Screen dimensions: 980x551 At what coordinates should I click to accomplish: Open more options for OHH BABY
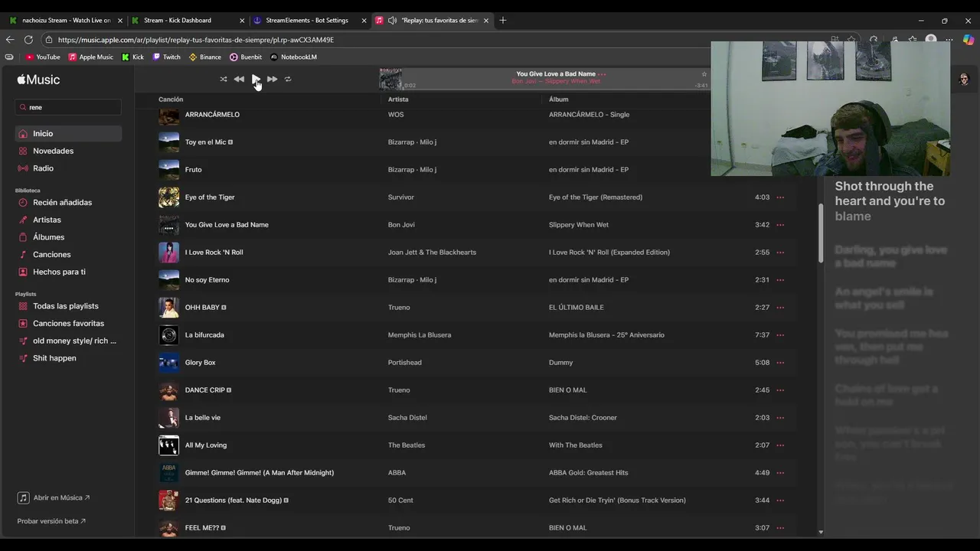tap(780, 308)
